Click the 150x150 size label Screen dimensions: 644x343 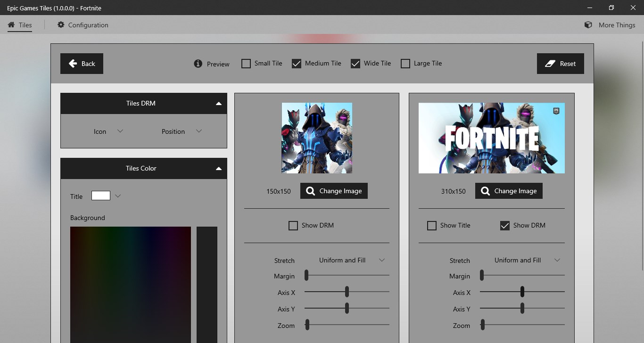(279, 191)
